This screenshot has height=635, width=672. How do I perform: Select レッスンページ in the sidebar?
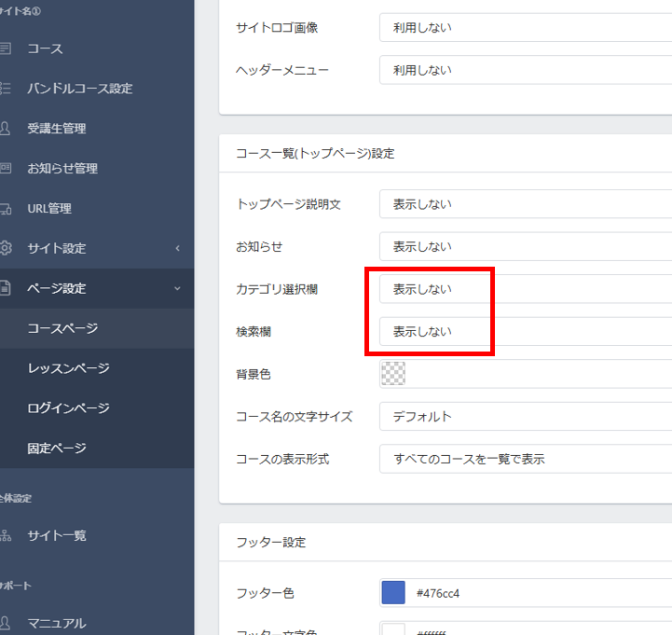click(68, 368)
